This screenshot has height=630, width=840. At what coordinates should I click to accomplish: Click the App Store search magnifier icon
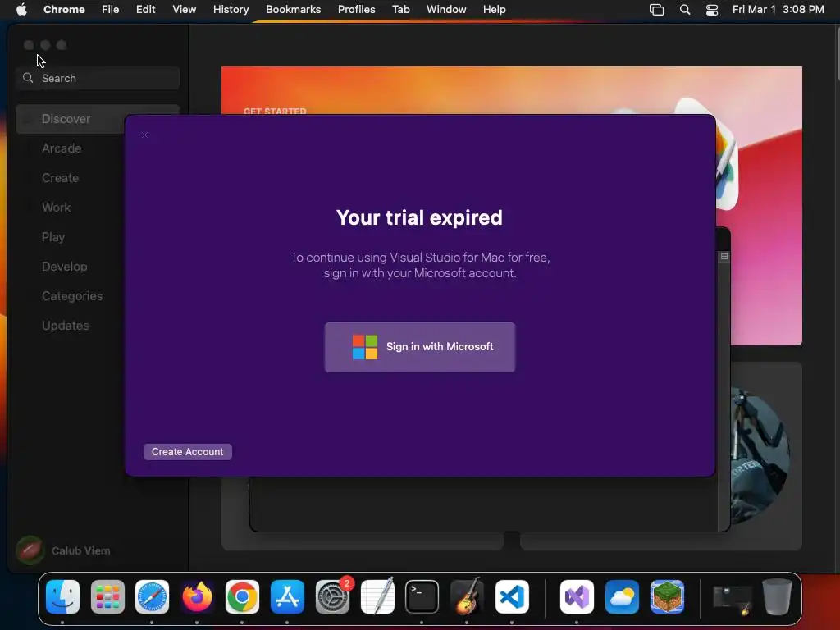pos(28,78)
